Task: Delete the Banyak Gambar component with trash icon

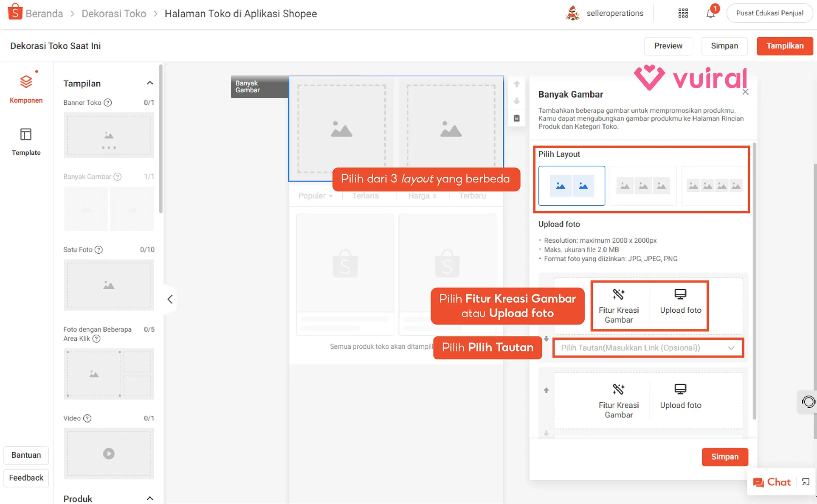Action: (516, 118)
